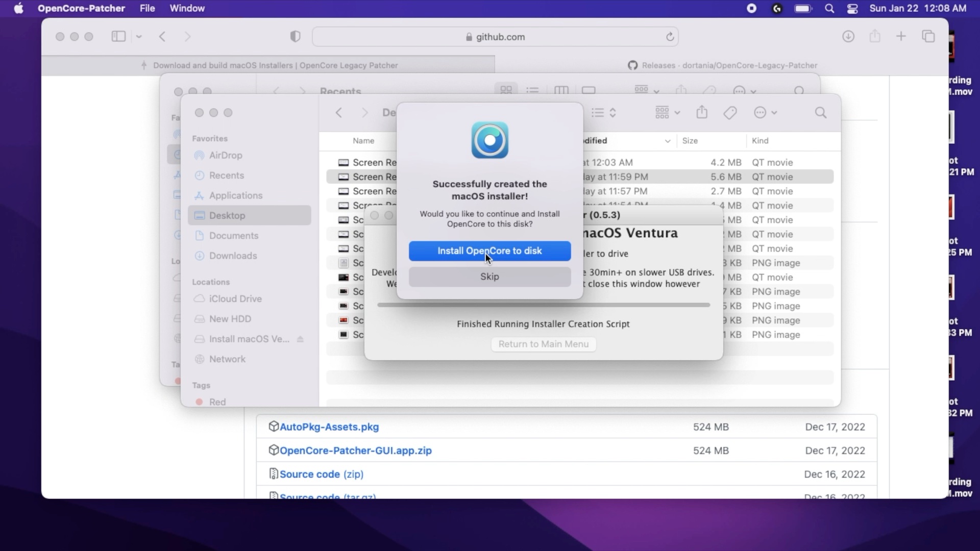980x551 pixels.
Task: Click Finder tags icon
Action: [x=730, y=112]
